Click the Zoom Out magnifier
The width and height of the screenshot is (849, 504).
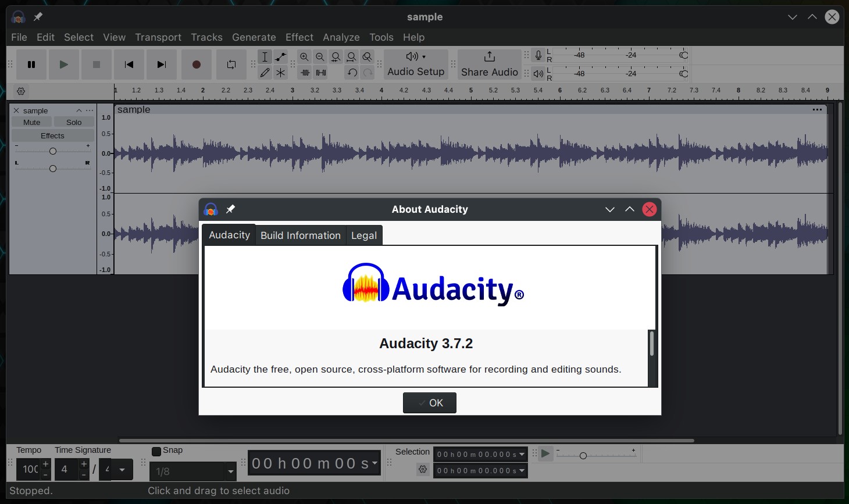(x=320, y=57)
